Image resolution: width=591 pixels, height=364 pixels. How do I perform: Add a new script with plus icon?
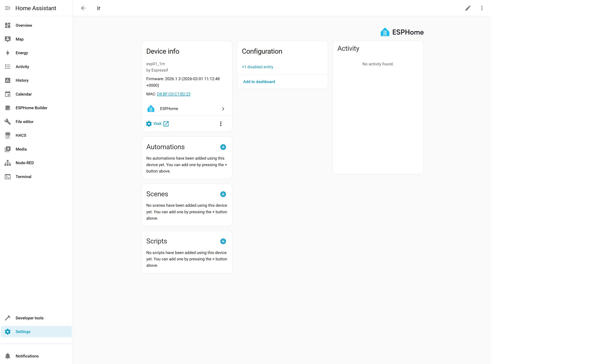click(x=223, y=241)
